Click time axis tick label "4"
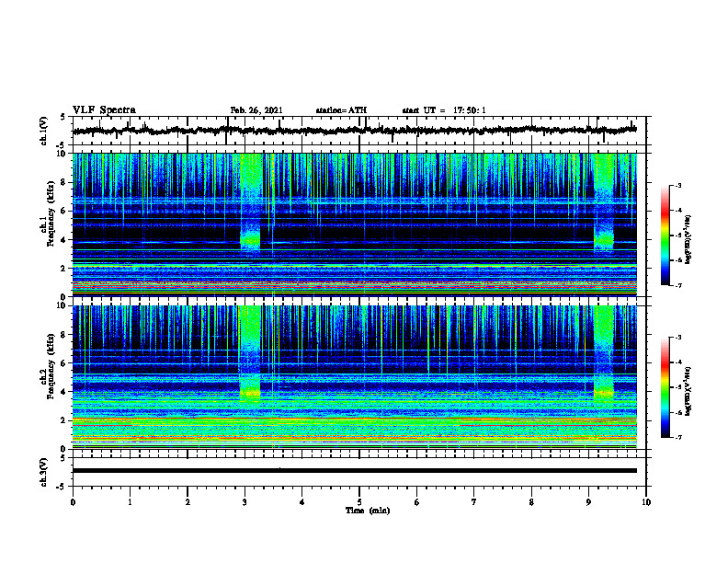The height and width of the screenshot is (563, 728). [x=301, y=502]
